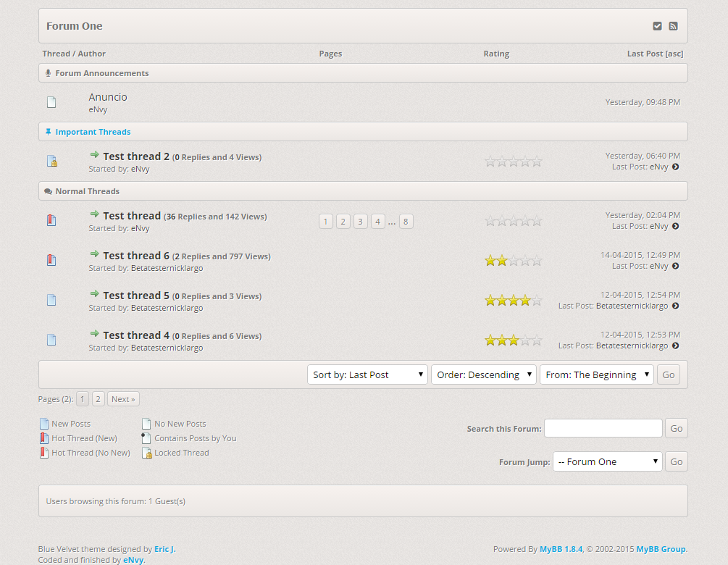Open the forum RSS feed icon
The height and width of the screenshot is (565, 728).
click(673, 26)
